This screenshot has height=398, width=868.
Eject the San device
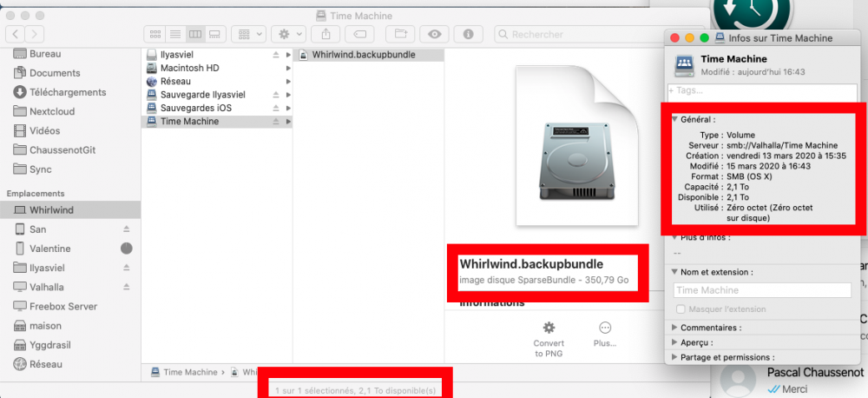[126, 229]
